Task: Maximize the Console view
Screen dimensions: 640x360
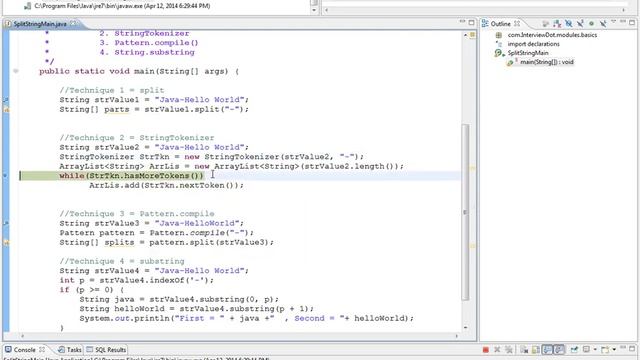Action: [x=632, y=349]
